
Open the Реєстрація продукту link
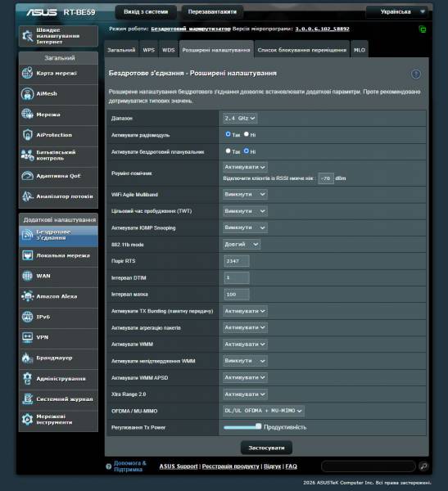pos(230,466)
